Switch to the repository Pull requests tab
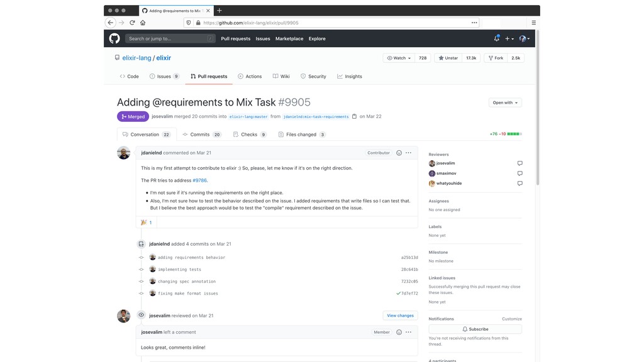 (x=209, y=76)
